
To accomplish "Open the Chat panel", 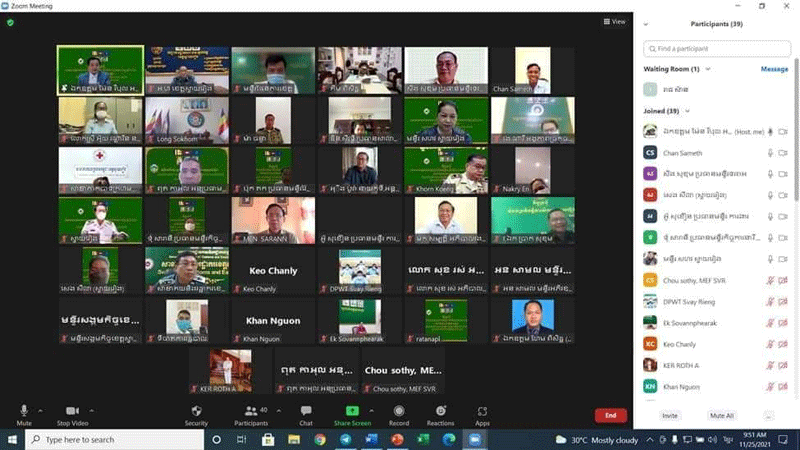I will tap(306, 412).
